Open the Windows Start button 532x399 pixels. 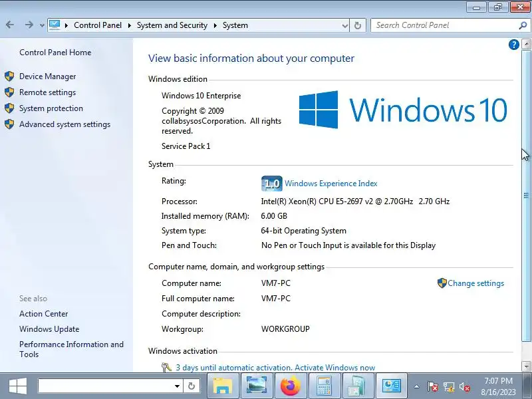[x=18, y=386]
